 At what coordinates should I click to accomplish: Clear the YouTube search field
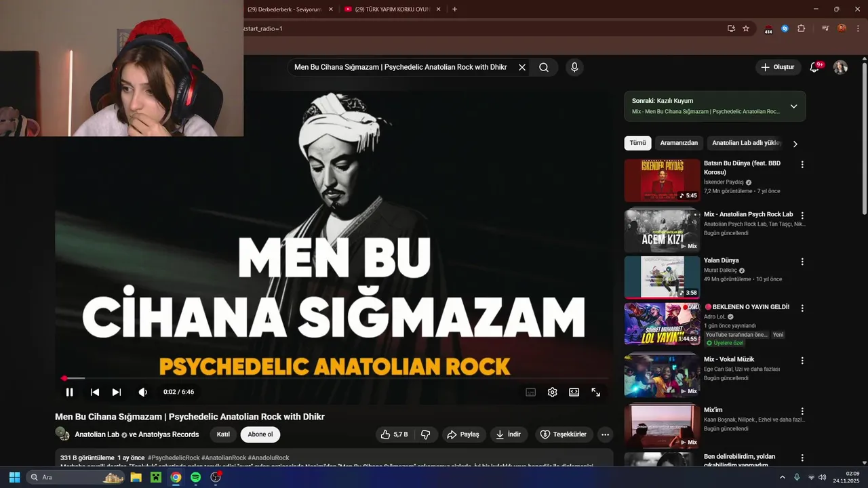pyautogui.click(x=522, y=67)
